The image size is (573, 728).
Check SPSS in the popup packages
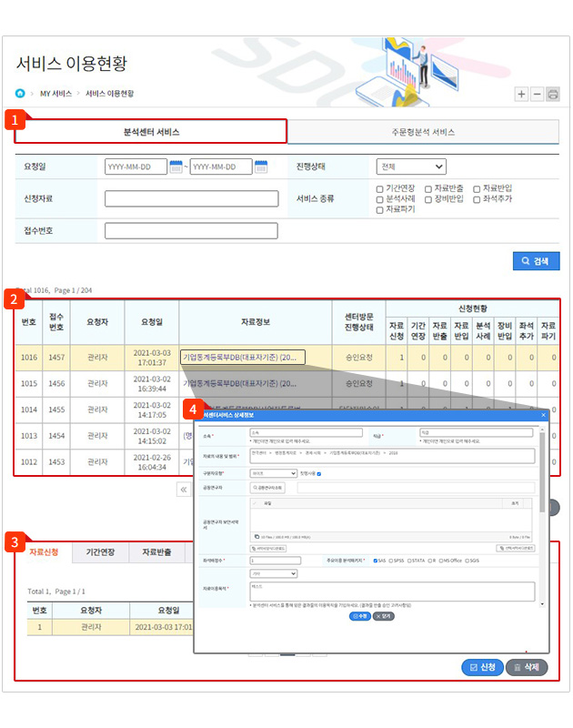tap(391, 561)
